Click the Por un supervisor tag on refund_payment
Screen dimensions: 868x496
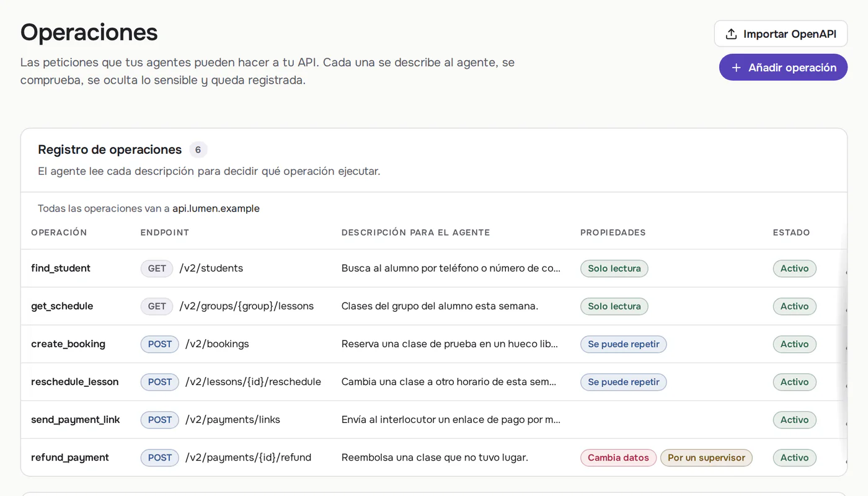(x=706, y=458)
